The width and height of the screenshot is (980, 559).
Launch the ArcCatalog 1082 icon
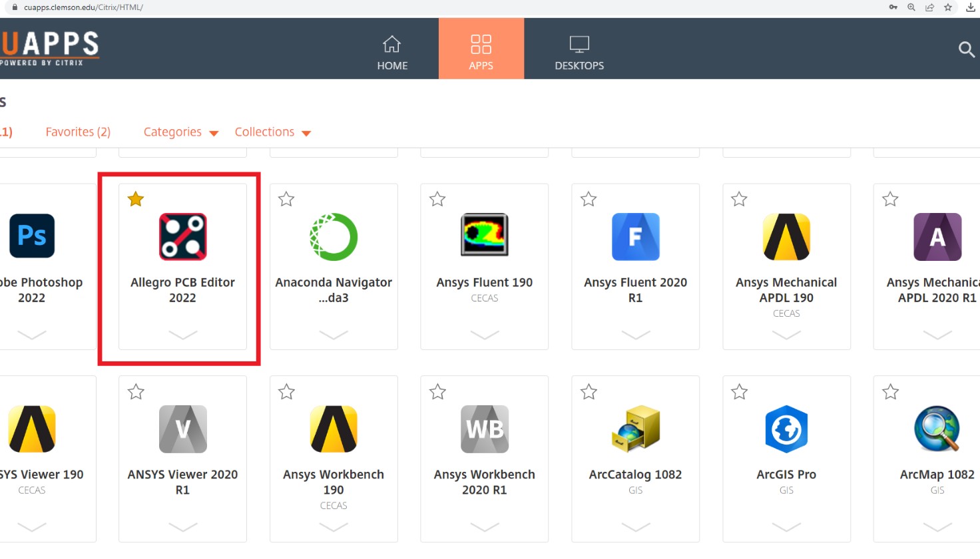[635, 429]
